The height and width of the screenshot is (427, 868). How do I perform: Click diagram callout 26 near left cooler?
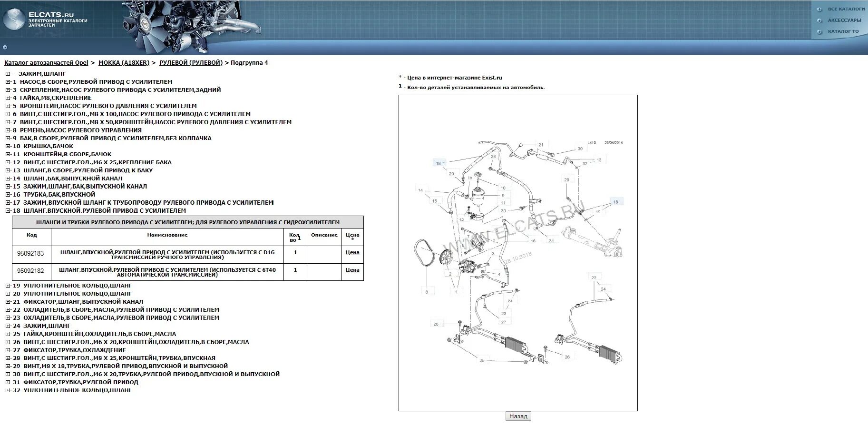tap(436, 324)
